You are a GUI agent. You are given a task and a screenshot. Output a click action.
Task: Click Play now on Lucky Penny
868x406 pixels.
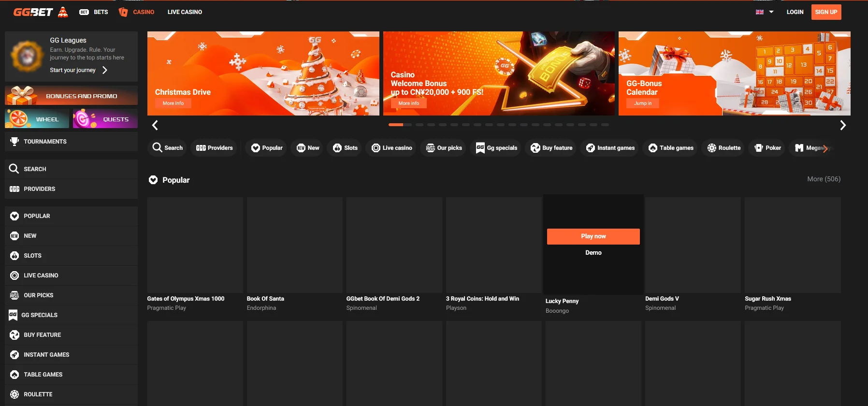pyautogui.click(x=593, y=236)
